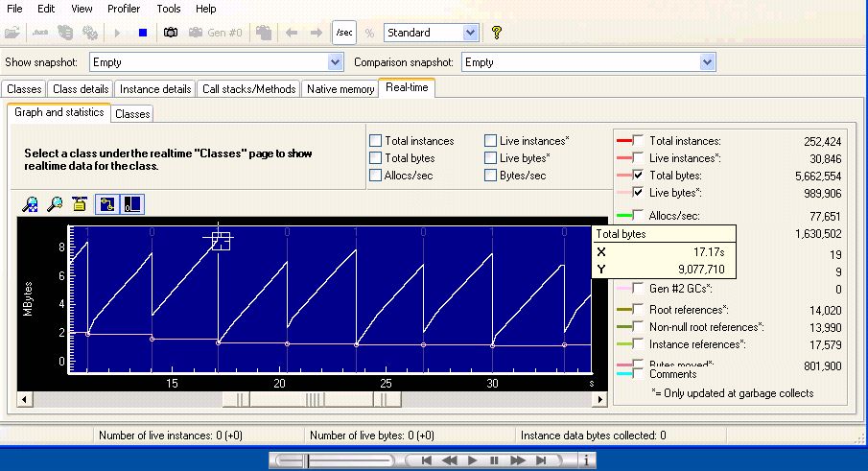The image size is (868, 471).
Task: Take a snapshot with the camera icon
Action: pos(171,33)
